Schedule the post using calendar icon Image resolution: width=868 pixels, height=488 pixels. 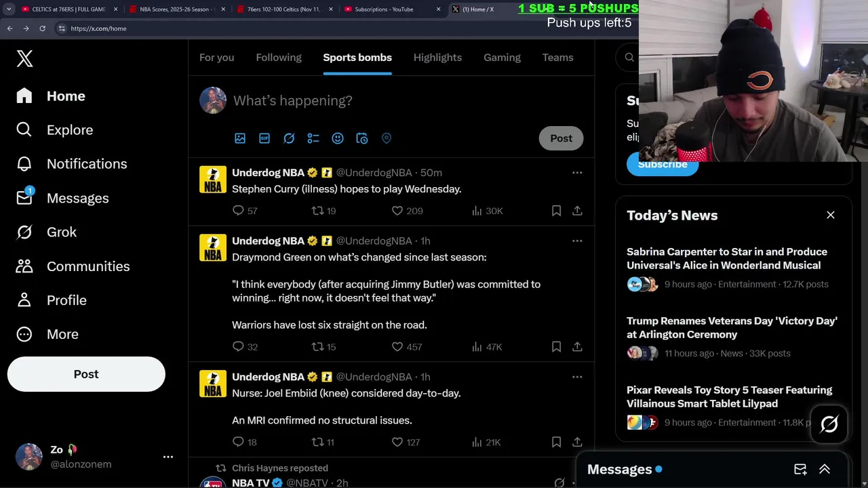[x=362, y=138]
